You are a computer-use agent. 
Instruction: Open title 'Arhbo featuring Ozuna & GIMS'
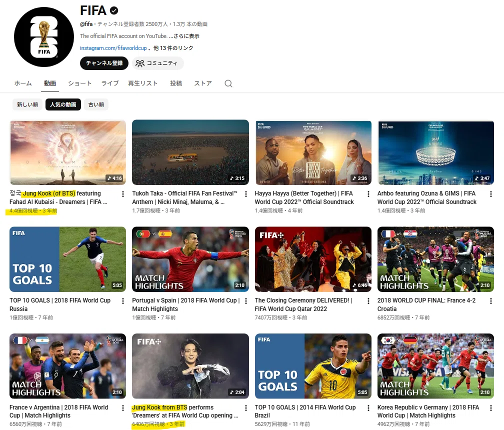pos(427,197)
